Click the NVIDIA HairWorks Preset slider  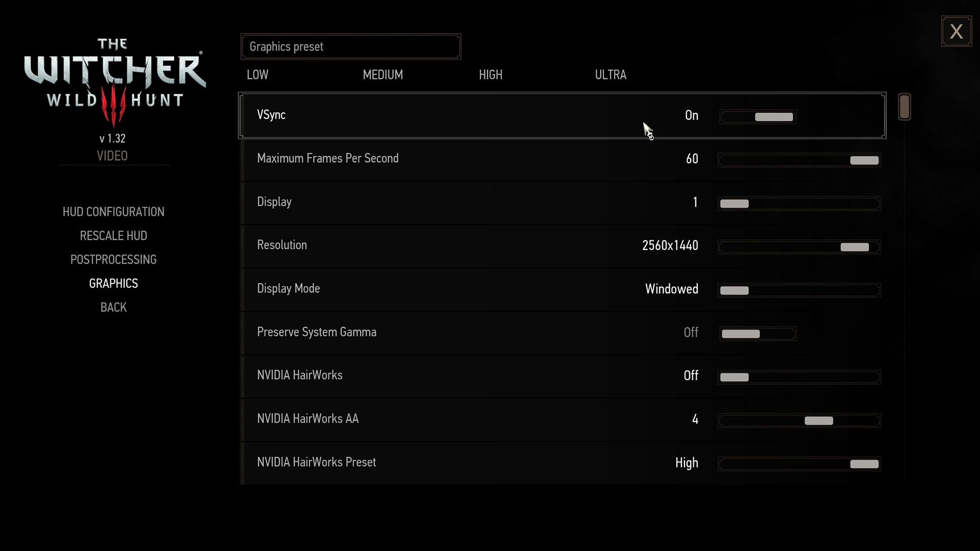click(x=799, y=464)
